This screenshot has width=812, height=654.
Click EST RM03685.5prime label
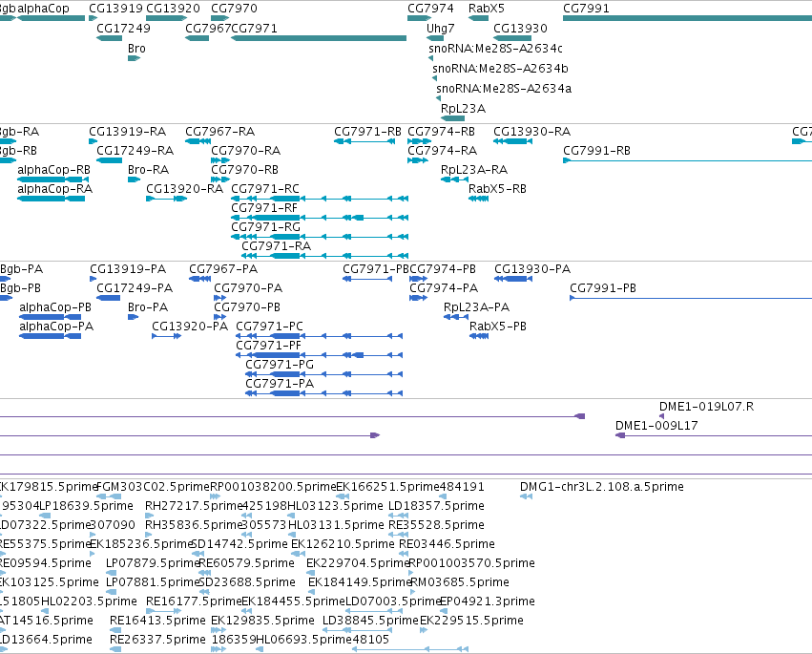(x=460, y=582)
